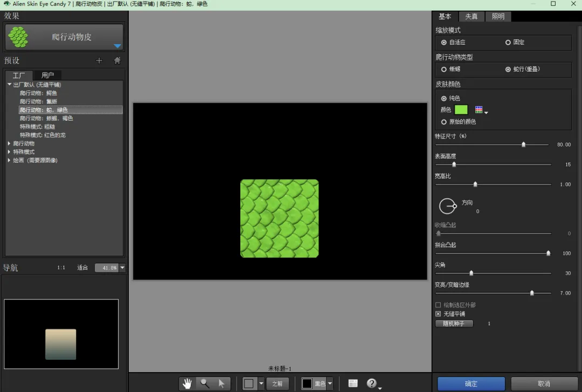The width and height of the screenshot is (582, 392).
Task: Click the green reptile skin effect icon
Action: tap(18, 37)
